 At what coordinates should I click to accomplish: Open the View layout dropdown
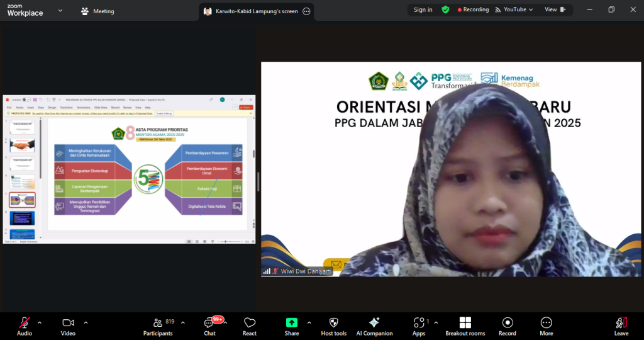click(x=555, y=9)
